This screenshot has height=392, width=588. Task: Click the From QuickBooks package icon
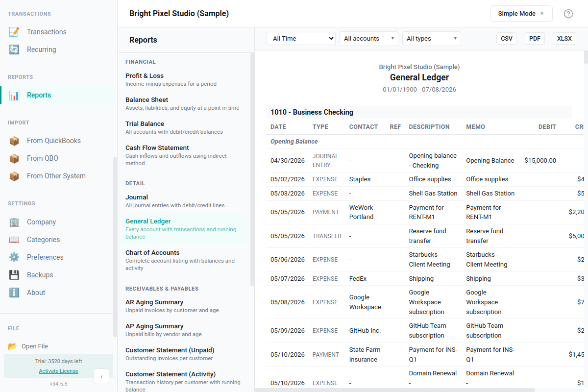pos(14,141)
